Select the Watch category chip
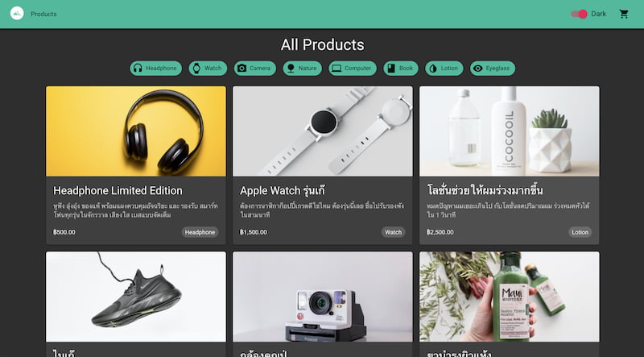644x357 pixels. click(208, 68)
